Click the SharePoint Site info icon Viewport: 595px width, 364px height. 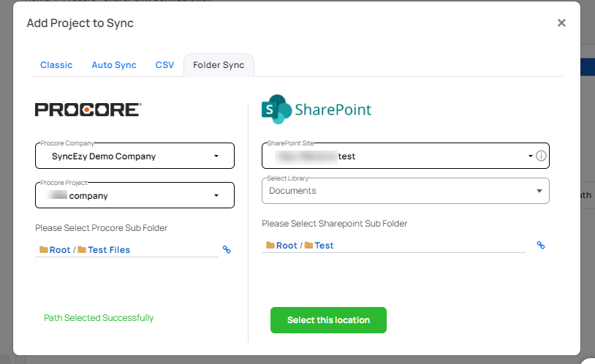tap(541, 156)
